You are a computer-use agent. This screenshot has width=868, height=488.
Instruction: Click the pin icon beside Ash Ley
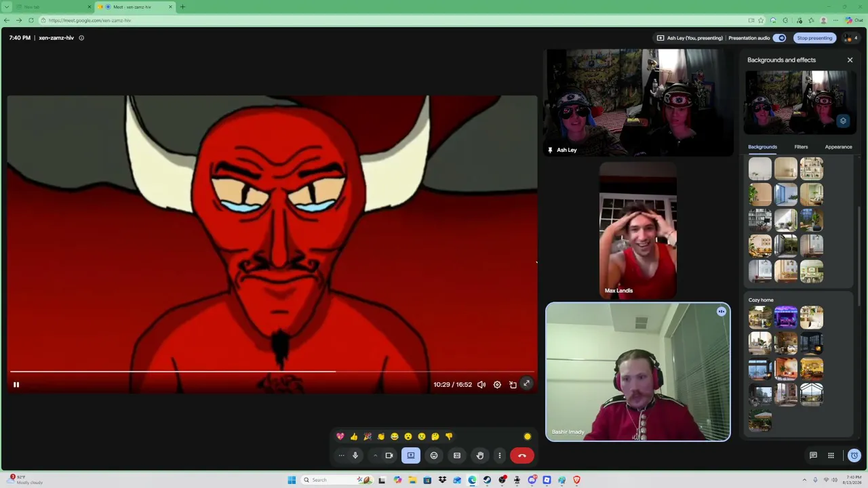550,150
